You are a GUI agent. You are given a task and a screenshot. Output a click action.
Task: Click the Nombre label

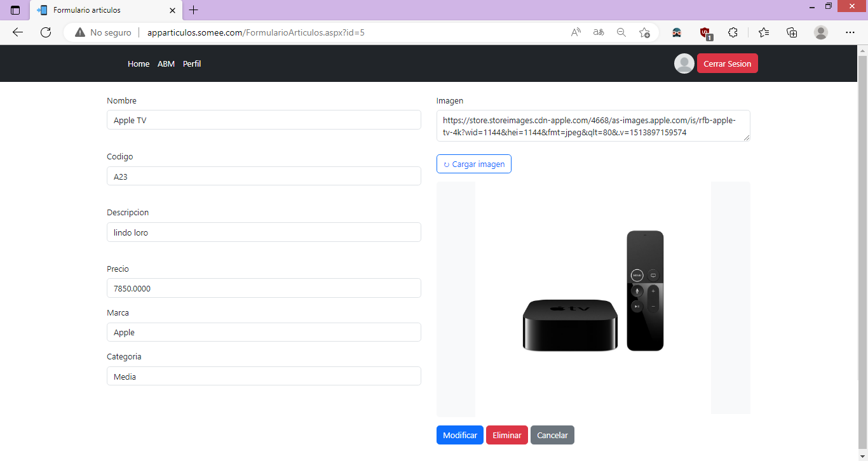click(x=121, y=100)
